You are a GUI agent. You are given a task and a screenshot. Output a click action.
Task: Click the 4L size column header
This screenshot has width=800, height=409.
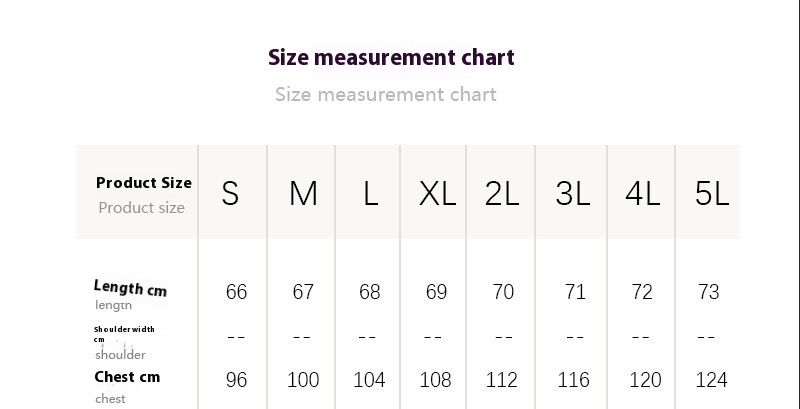click(x=642, y=194)
